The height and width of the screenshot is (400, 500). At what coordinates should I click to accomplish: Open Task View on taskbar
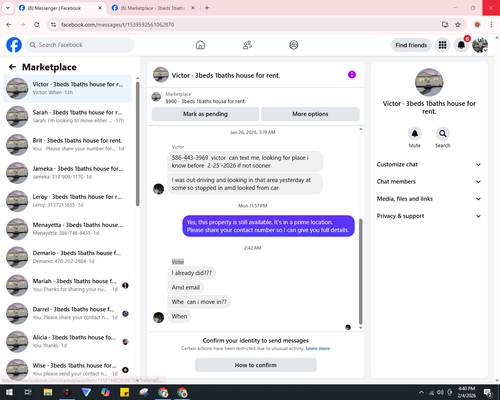point(28,392)
